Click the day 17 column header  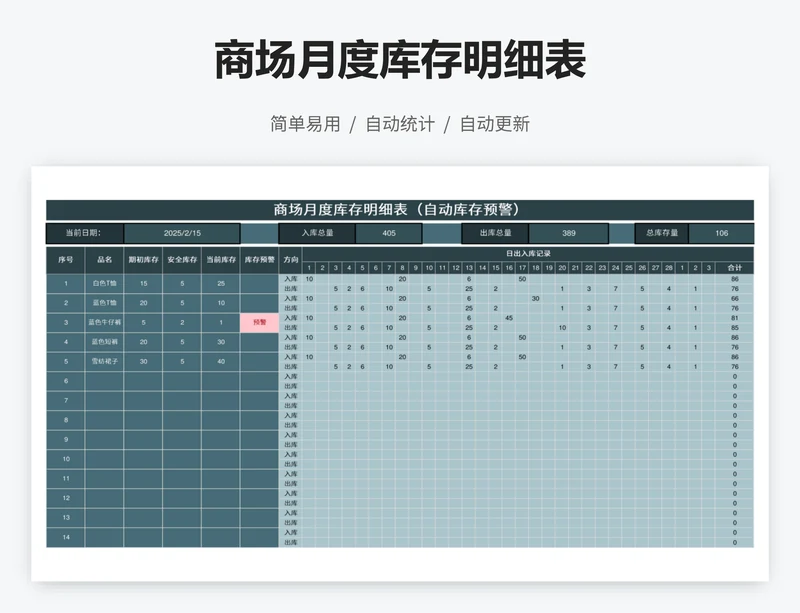[522, 268]
